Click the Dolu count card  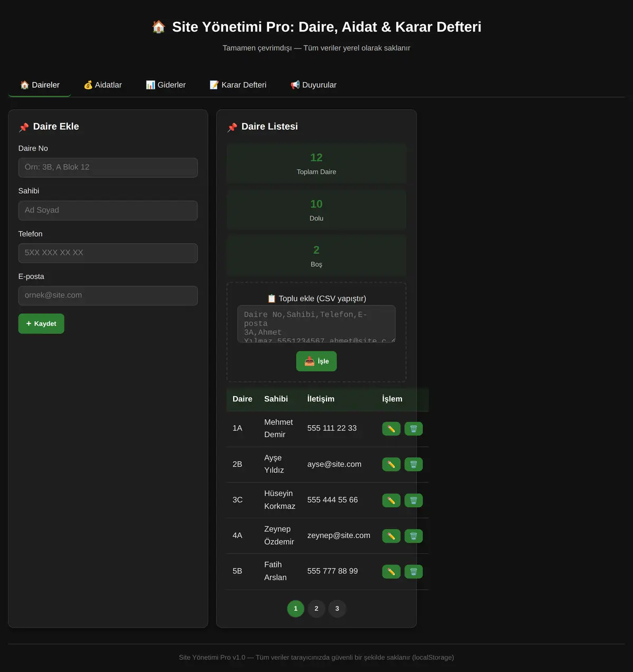pyautogui.click(x=316, y=210)
